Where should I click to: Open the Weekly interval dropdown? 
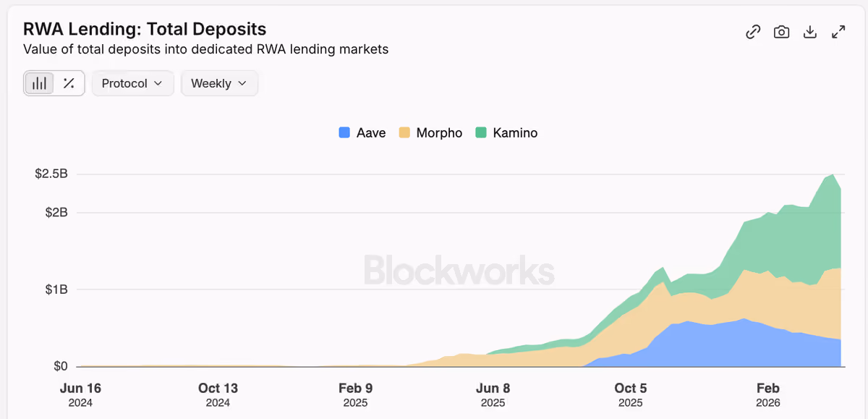(x=218, y=83)
